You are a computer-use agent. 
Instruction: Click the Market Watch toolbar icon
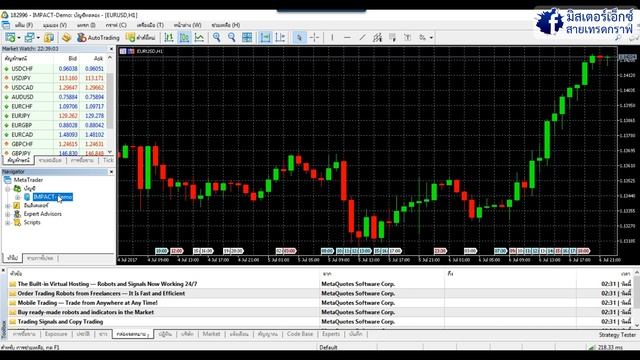[x=49, y=38]
